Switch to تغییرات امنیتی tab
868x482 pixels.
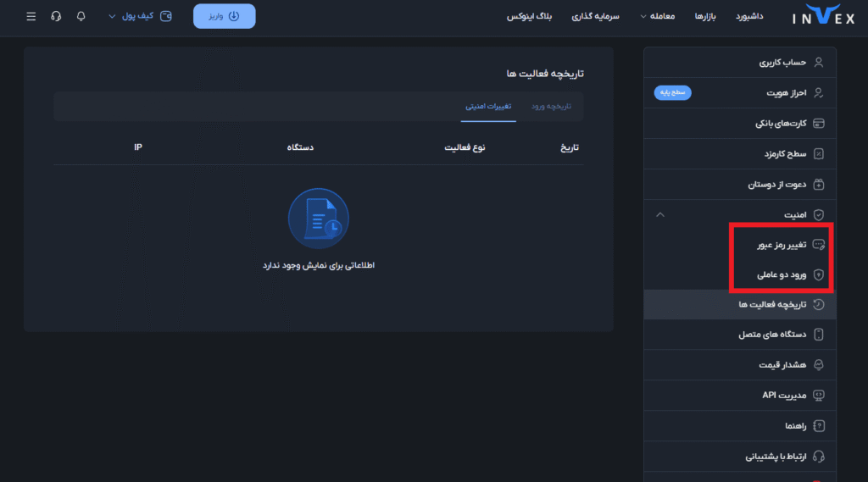pos(488,106)
